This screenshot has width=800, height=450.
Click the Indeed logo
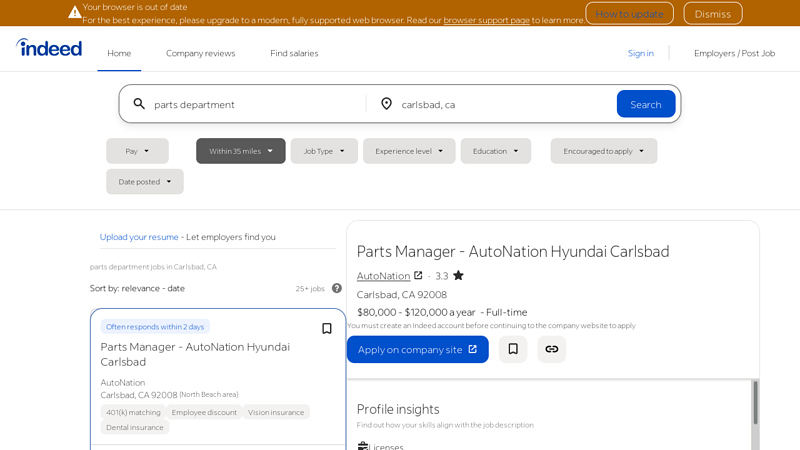coord(49,48)
